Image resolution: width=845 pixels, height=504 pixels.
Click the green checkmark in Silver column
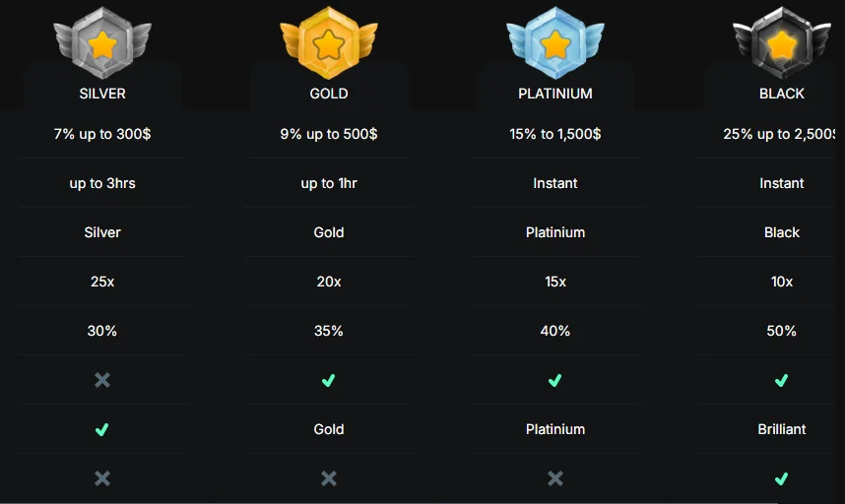click(102, 429)
